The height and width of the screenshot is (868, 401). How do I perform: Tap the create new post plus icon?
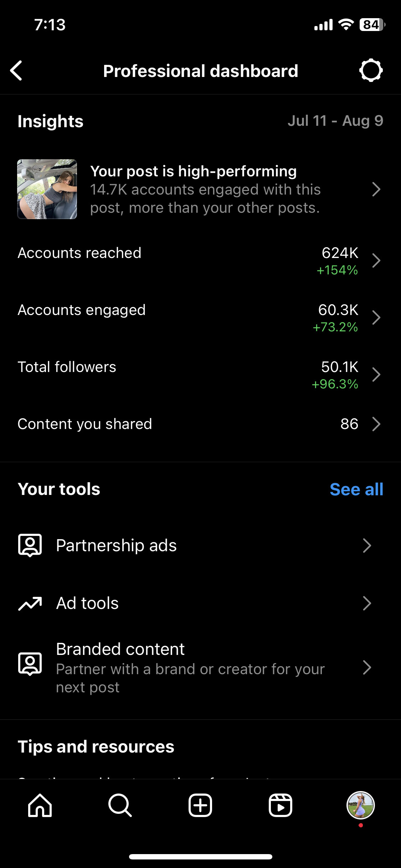coord(200,805)
